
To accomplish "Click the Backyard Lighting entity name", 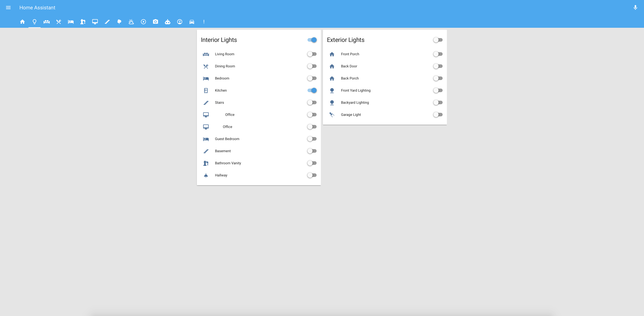I will (355, 103).
